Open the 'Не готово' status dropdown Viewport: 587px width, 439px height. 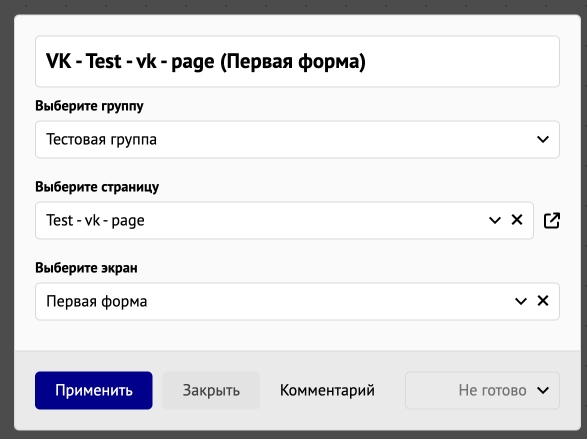[482, 390]
